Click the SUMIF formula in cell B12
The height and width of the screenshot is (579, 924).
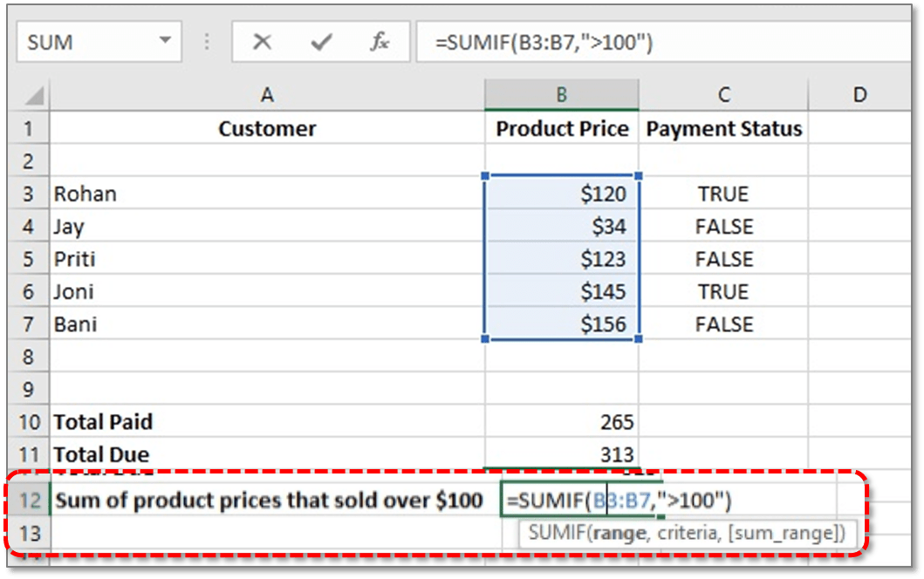pyautogui.click(x=619, y=501)
